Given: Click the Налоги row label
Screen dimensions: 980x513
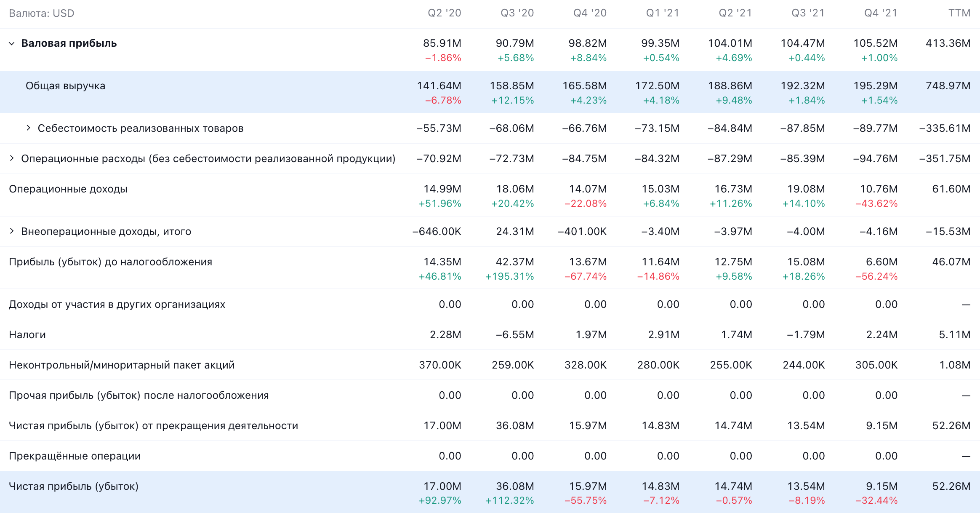Looking at the screenshot, I should click(x=27, y=335).
